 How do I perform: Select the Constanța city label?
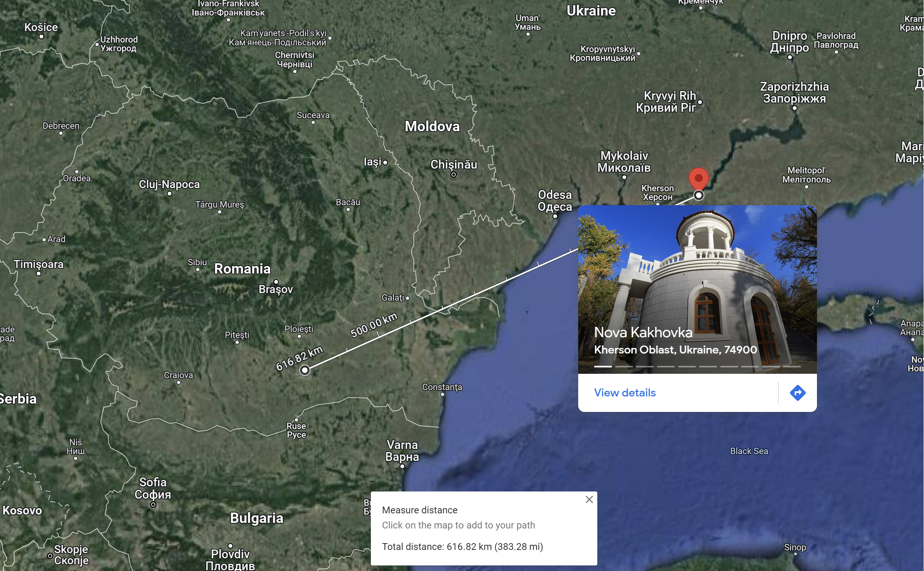pos(442,387)
